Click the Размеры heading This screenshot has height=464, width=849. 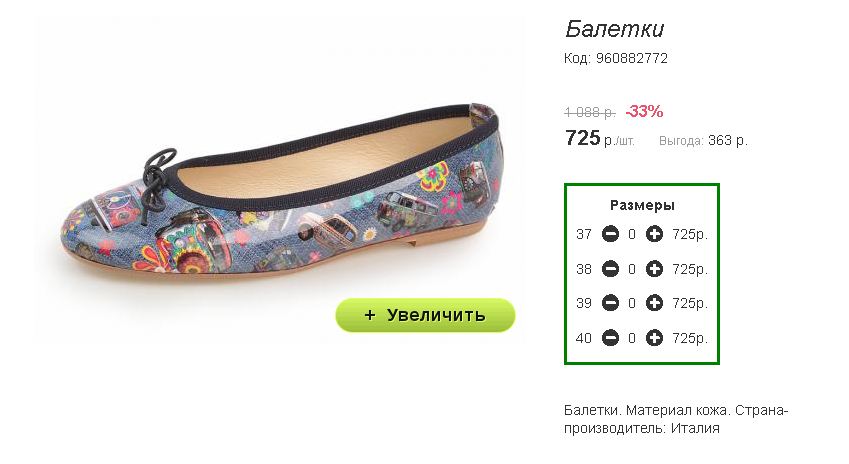coord(642,205)
